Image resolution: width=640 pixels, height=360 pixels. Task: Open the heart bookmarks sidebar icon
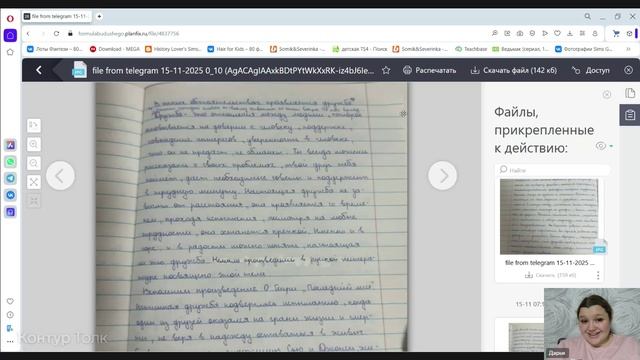pyautogui.click(x=10, y=301)
